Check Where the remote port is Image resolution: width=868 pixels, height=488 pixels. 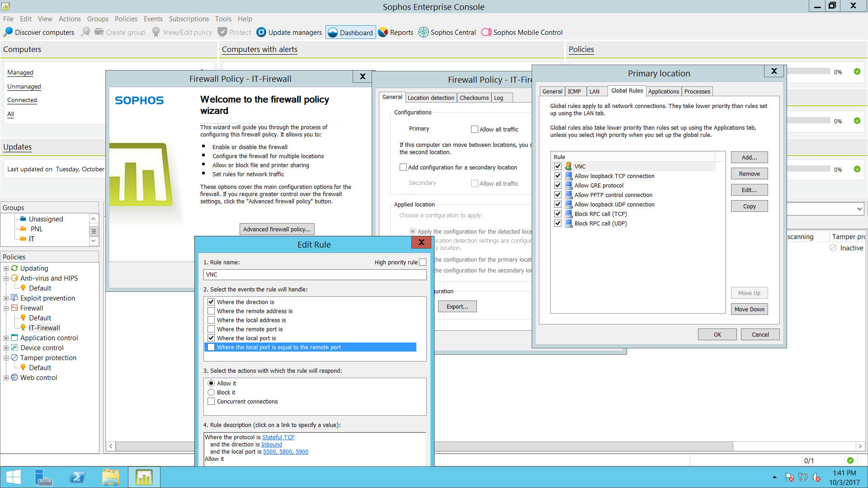click(x=211, y=329)
